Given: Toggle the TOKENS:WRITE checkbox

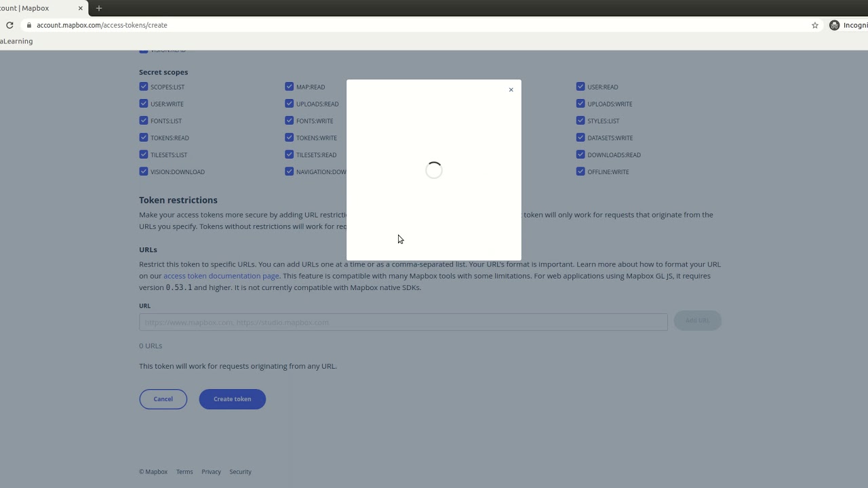Looking at the screenshot, I should [x=290, y=138].
